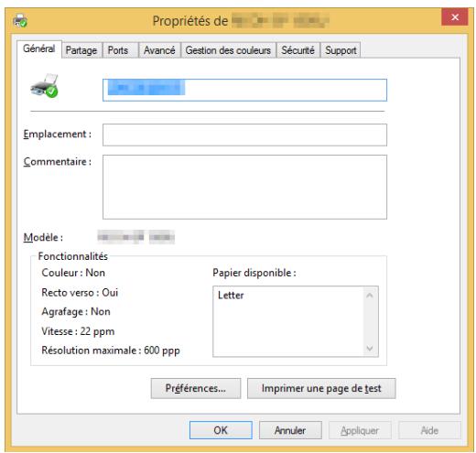The width and height of the screenshot is (476, 453).
Task: Click the Commentaire text area
Action: coord(244,187)
